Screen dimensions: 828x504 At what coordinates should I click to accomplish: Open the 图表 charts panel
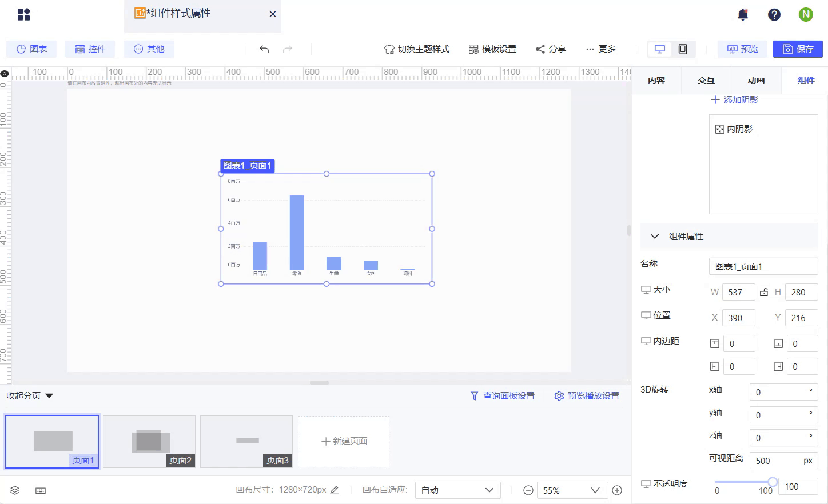click(x=31, y=49)
